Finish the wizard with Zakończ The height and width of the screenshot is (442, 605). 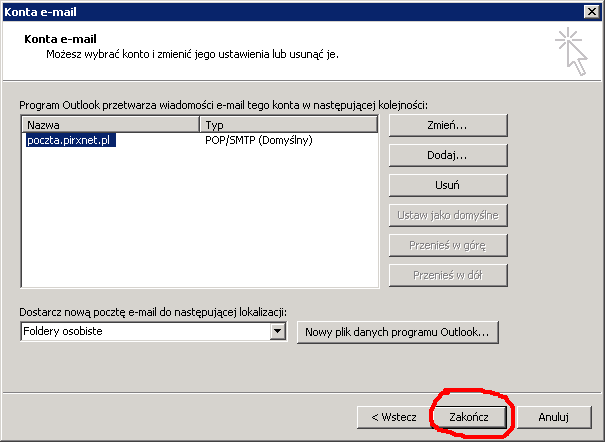pos(469,415)
